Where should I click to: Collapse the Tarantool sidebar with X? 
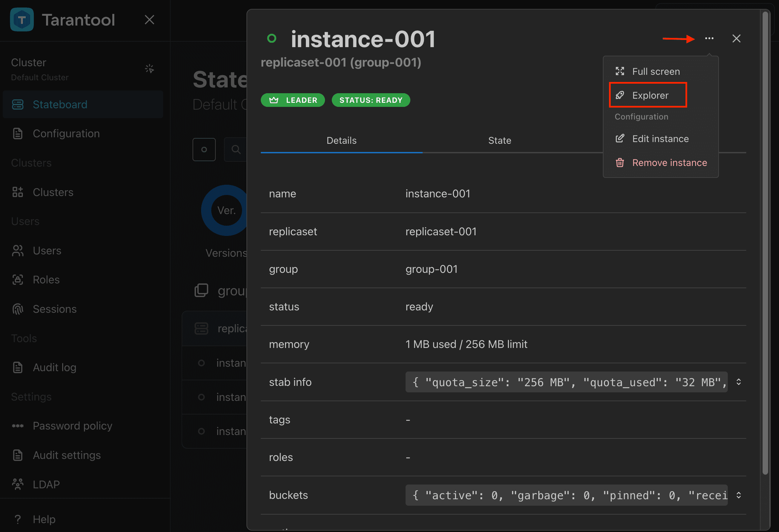click(150, 20)
